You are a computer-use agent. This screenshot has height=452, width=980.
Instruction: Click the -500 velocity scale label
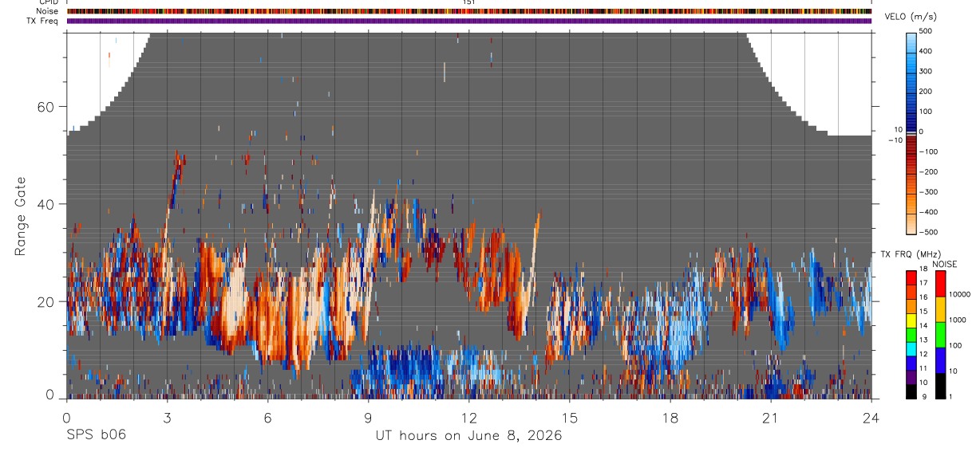[926, 232]
